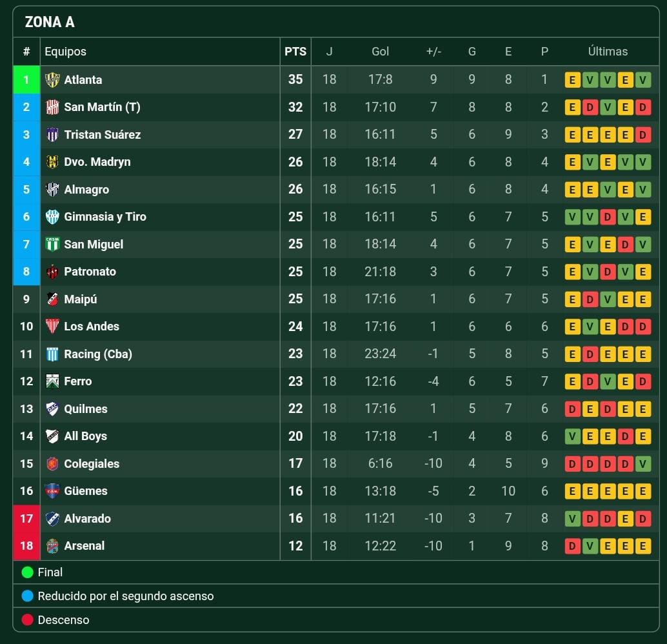The height and width of the screenshot is (644, 667).
Task: Sort table by PTS column header
Action: 295,52
